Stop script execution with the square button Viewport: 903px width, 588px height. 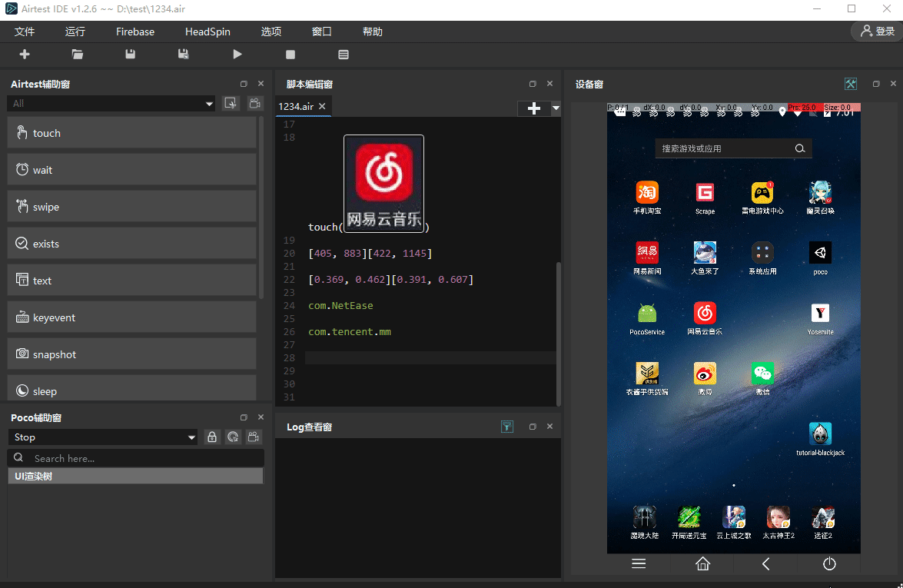(290, 55)
